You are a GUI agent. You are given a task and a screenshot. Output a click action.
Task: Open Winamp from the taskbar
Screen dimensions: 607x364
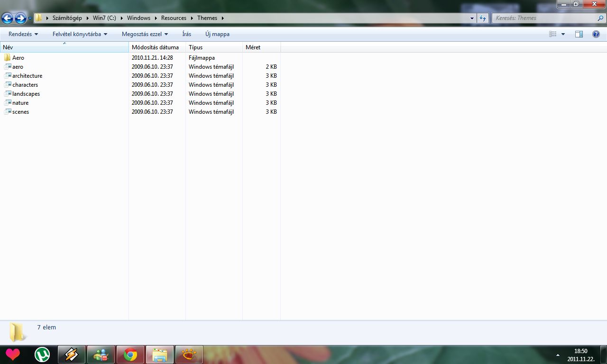[x=72, y=355]
